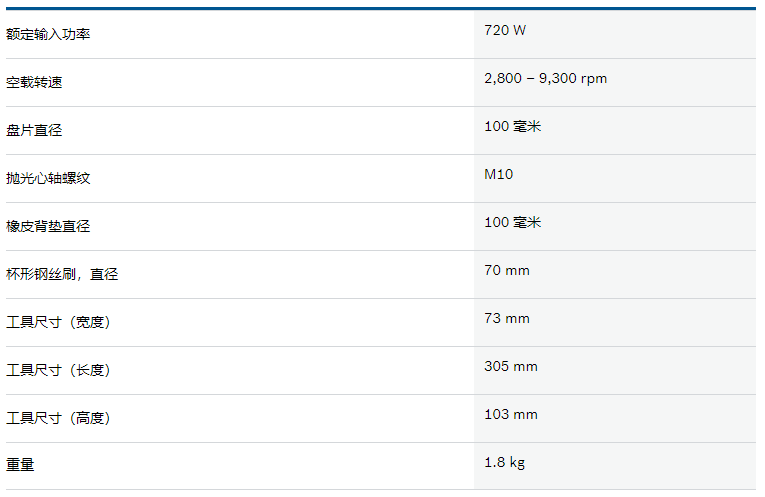765x497 pixels.
Task: Click the M10 thread value
Action: pyautogui.click(x=499, y=174)
